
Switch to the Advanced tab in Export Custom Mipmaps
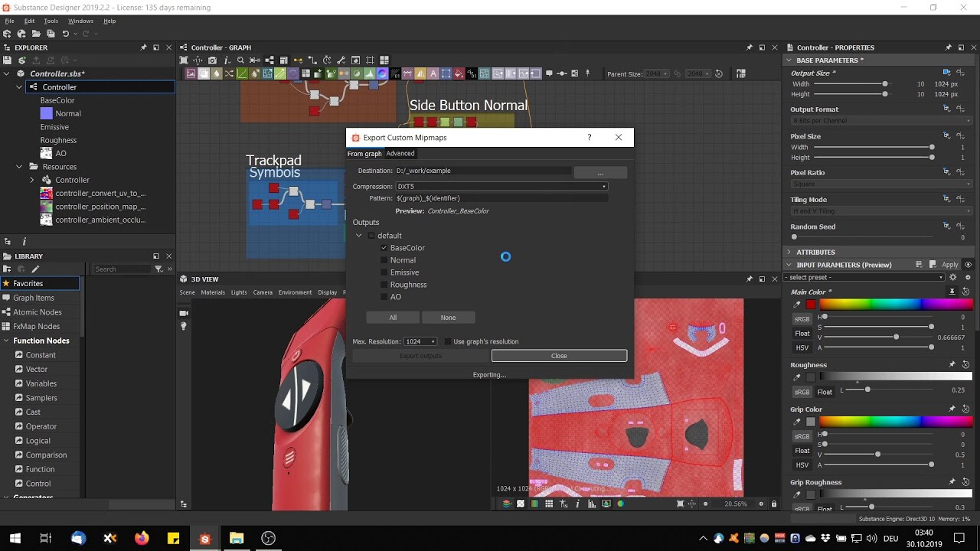point(400,153)
